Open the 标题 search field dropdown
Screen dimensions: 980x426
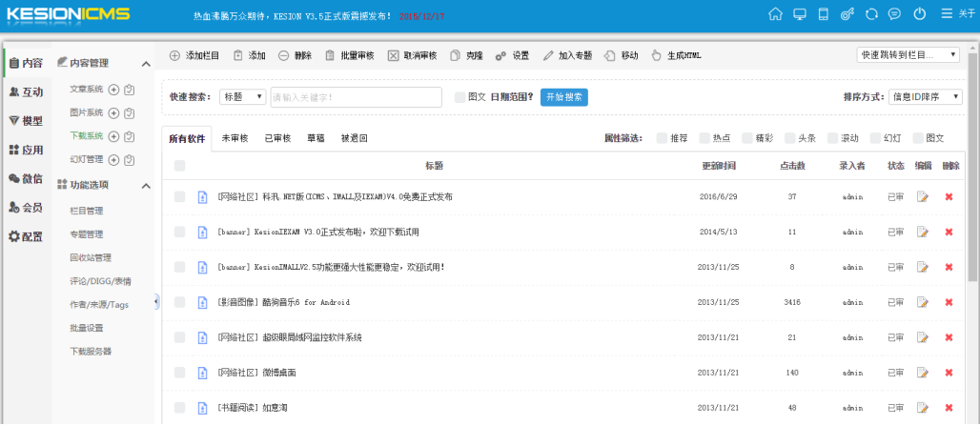tap(242, 96)
